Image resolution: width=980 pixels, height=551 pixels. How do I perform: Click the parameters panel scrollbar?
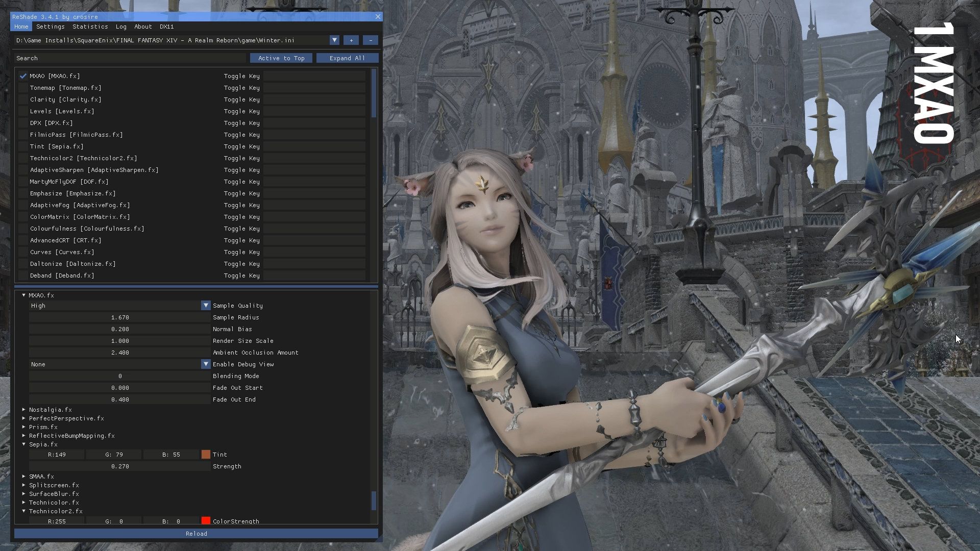click(x=374, y=500)
